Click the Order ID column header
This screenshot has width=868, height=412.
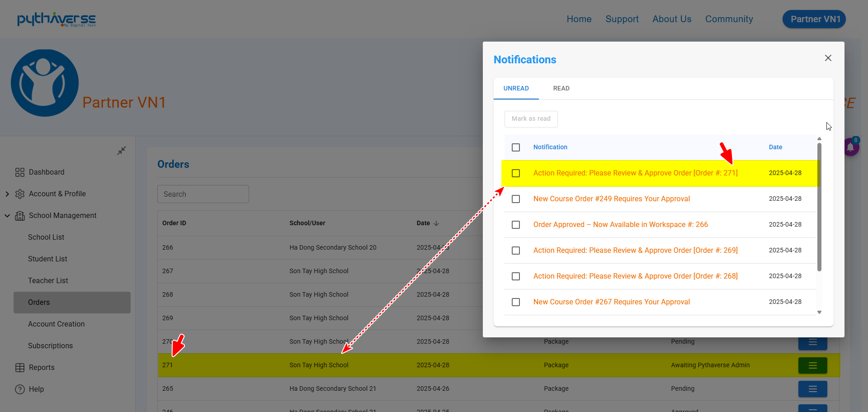(174, 223)
